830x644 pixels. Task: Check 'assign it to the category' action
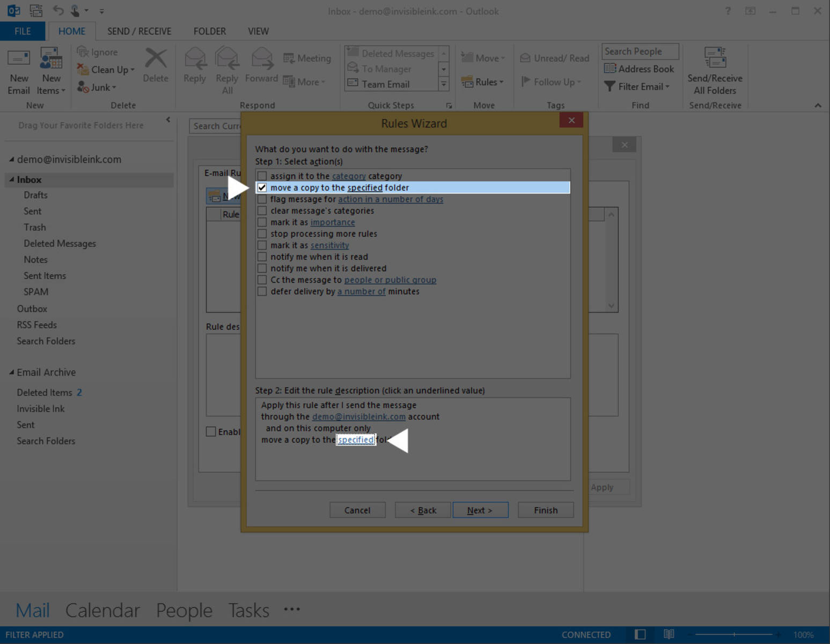[x=262, y=176]
